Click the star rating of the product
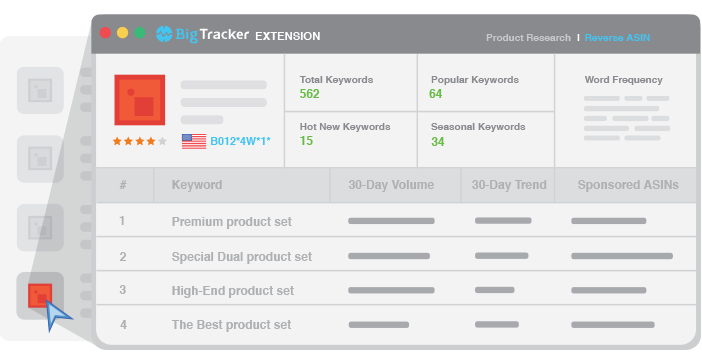The height and width of the screenshot is (363, 702). click(x=140, y=141)
